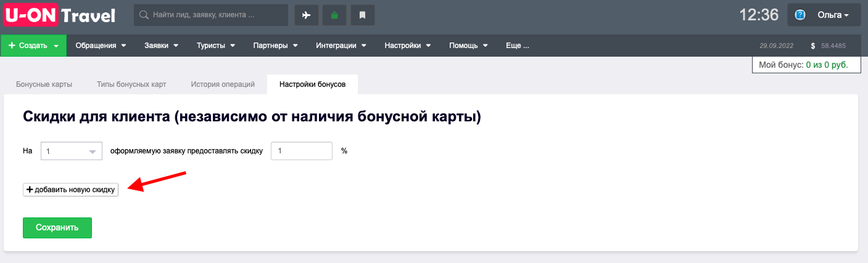The image size is (868, 263).
Task: Click the 12:36 clock display
Action: [x=759, y=15]
